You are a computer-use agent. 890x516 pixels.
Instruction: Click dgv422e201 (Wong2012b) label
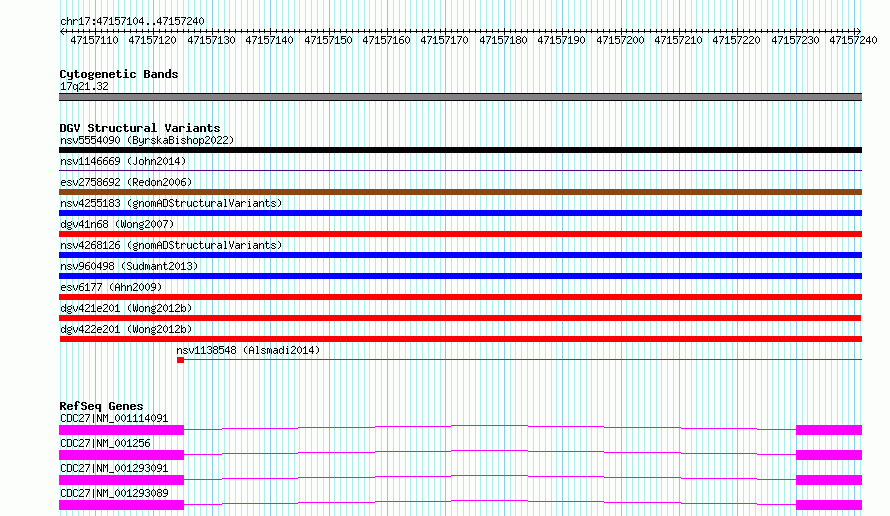[126, 329]
